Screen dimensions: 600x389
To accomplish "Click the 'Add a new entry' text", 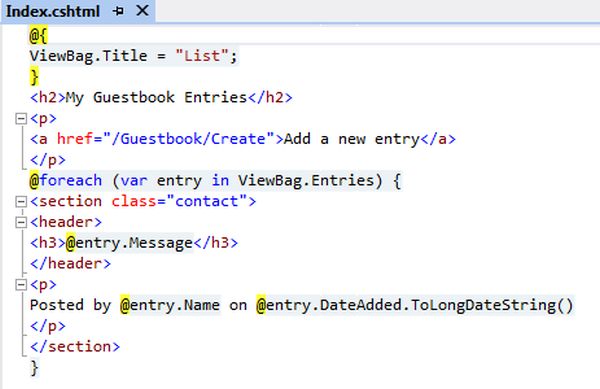I will tap(352, 139).
